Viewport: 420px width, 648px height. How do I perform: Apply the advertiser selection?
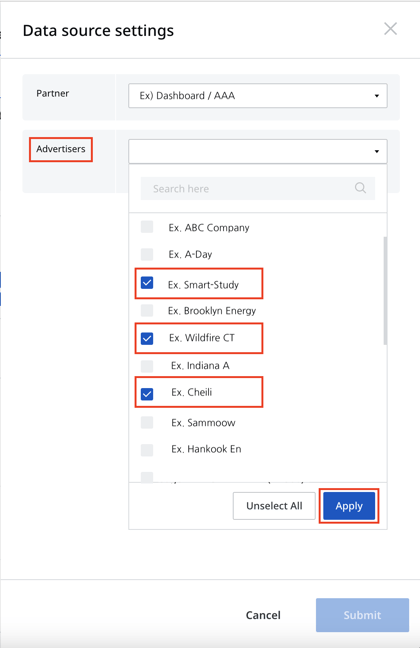[349, 506]
